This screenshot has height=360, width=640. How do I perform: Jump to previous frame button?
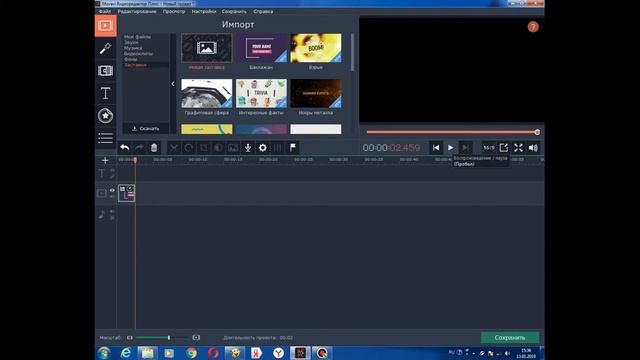(436, 148)
